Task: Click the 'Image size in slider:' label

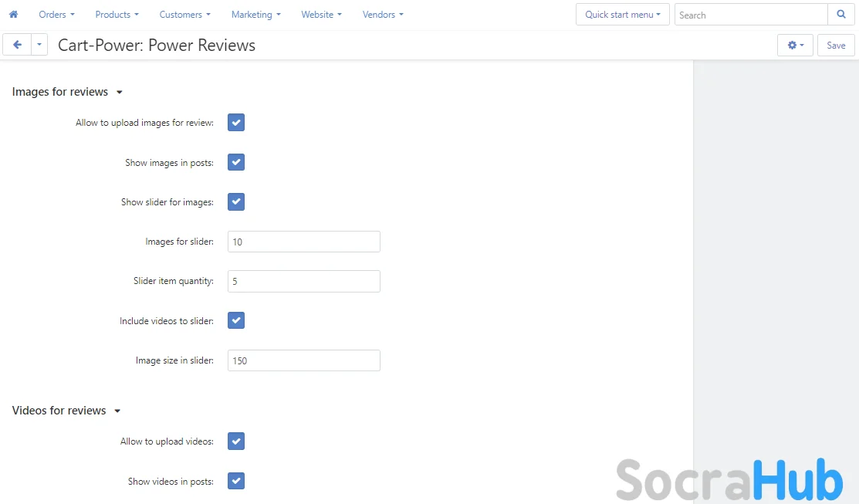Action: click(174, 360)
